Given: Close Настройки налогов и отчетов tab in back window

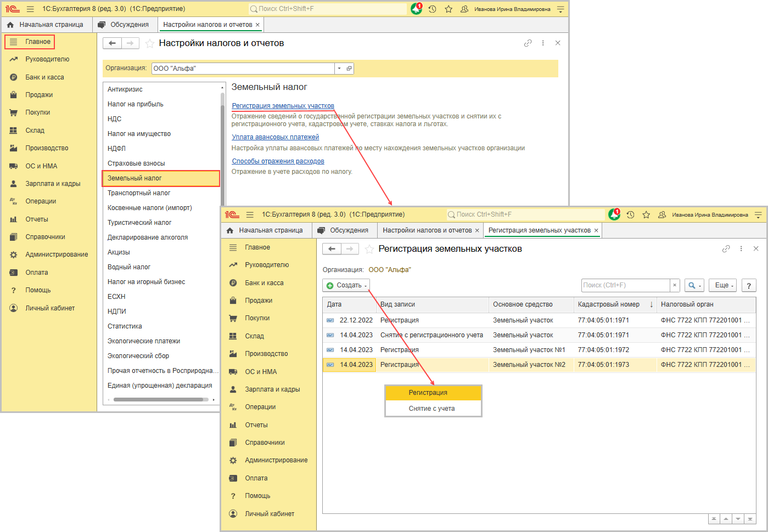Looking at the screenshot, I should [x=257, y=25].
